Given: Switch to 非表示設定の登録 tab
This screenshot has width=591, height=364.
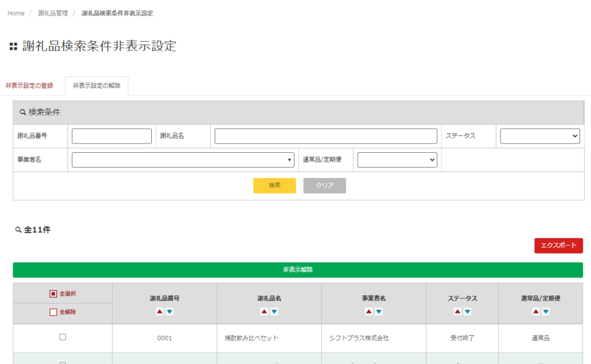Looking at the screenshot, I should [x=29, y=85].
